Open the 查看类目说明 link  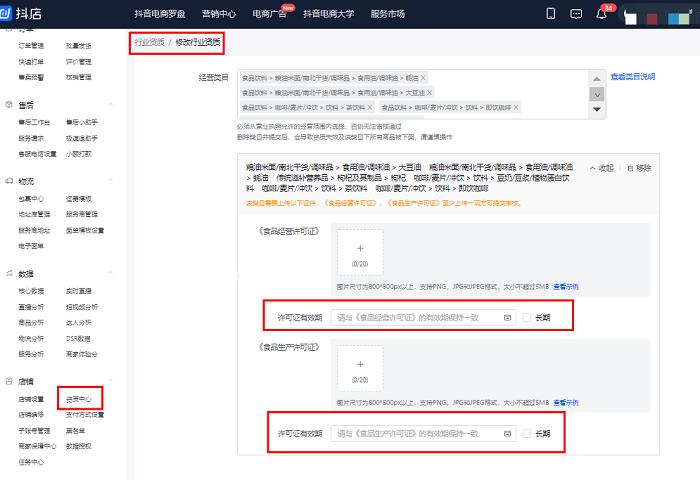[632, 76]
